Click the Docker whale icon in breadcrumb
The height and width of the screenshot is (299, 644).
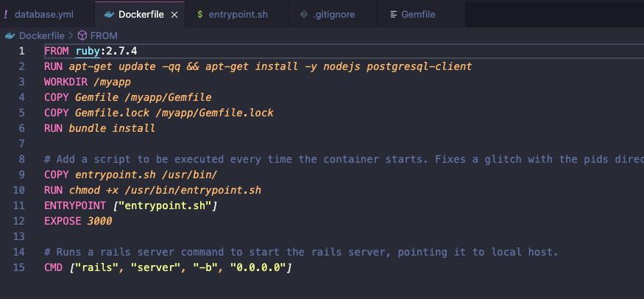click(x=10, y=36)
